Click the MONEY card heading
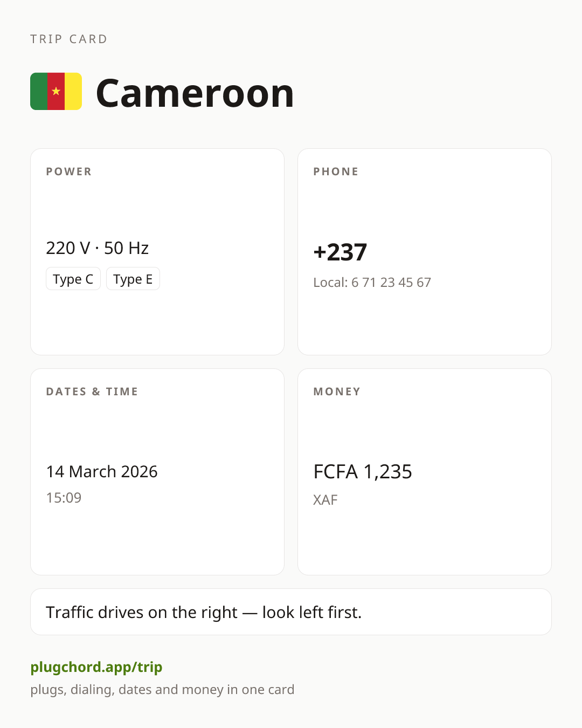Screen dimensions: 582x728 click(337, 392)
